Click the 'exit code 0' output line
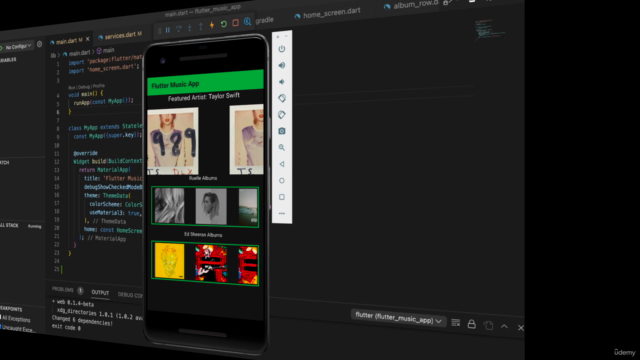This screenshot has height=360, width=640. click(x=66, y=327)
